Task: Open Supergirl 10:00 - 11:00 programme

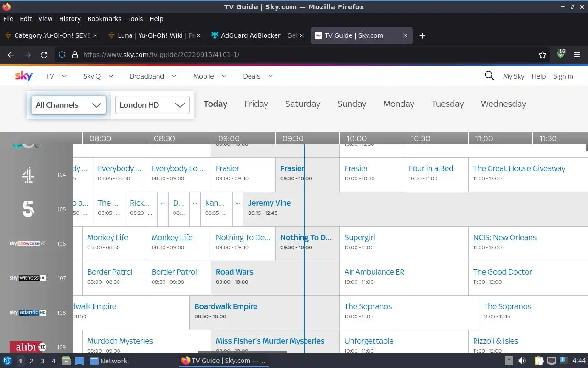Action: tap(404, 244)
